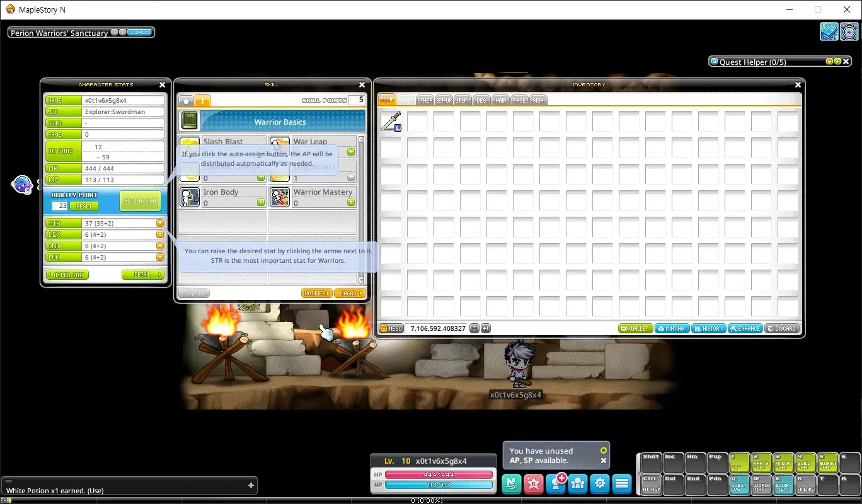Click the arrow icon beside NESO amount
The height and width of the screenshot is (504, 862).
[486, 328]
